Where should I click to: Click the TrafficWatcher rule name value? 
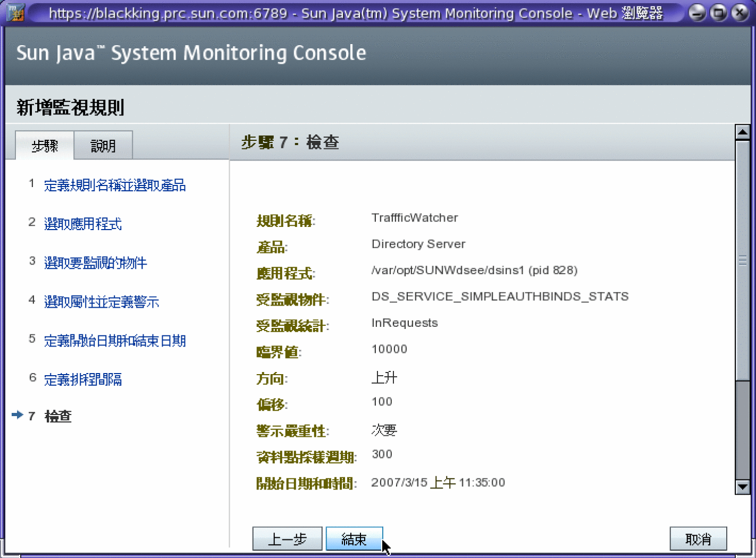(x=415, y=218)
